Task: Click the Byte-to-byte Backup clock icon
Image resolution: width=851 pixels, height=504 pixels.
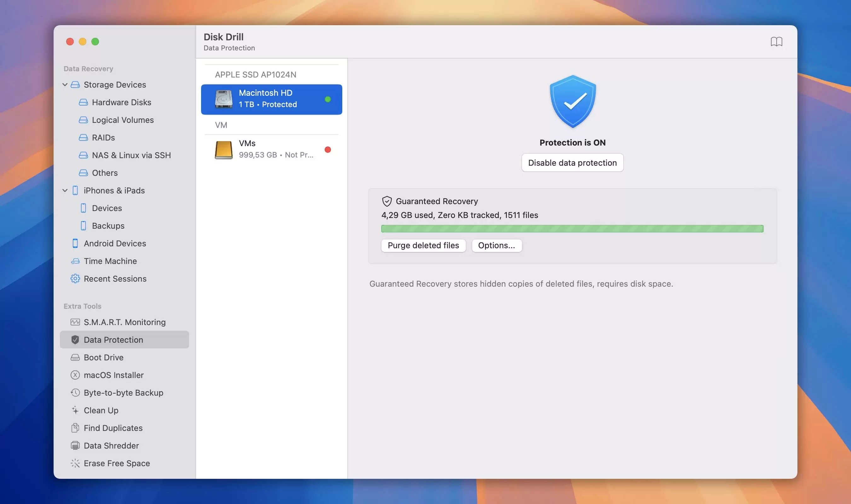Action: (75, 393)
